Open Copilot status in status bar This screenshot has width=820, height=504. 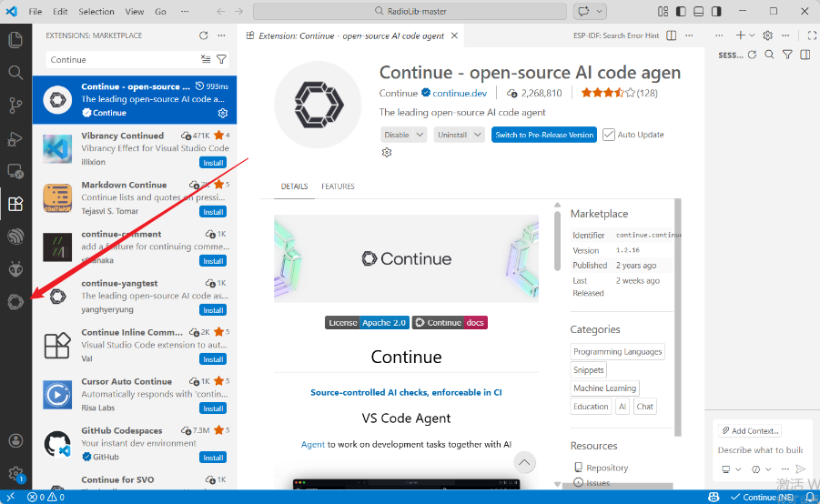714,497
